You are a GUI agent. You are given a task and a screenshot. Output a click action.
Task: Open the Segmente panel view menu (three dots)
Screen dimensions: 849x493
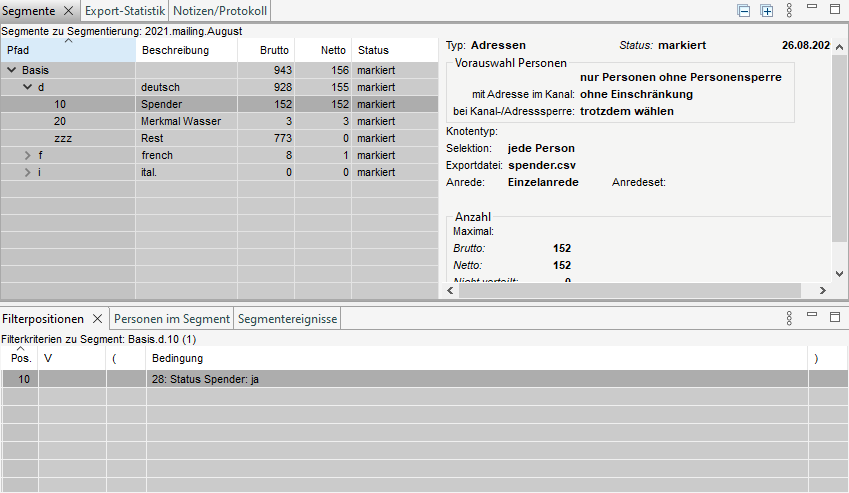pyautogui.click(x=790, y=11)
